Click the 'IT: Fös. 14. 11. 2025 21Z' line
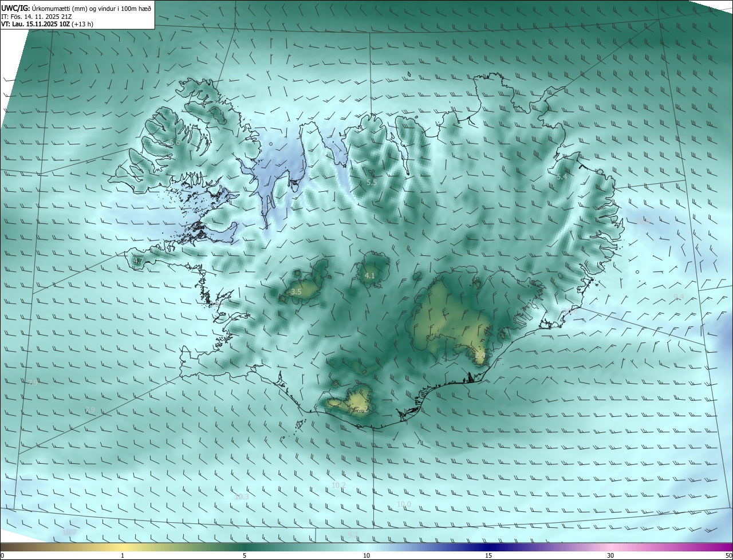Screen dimensions: 733x560 pos(36,16)
